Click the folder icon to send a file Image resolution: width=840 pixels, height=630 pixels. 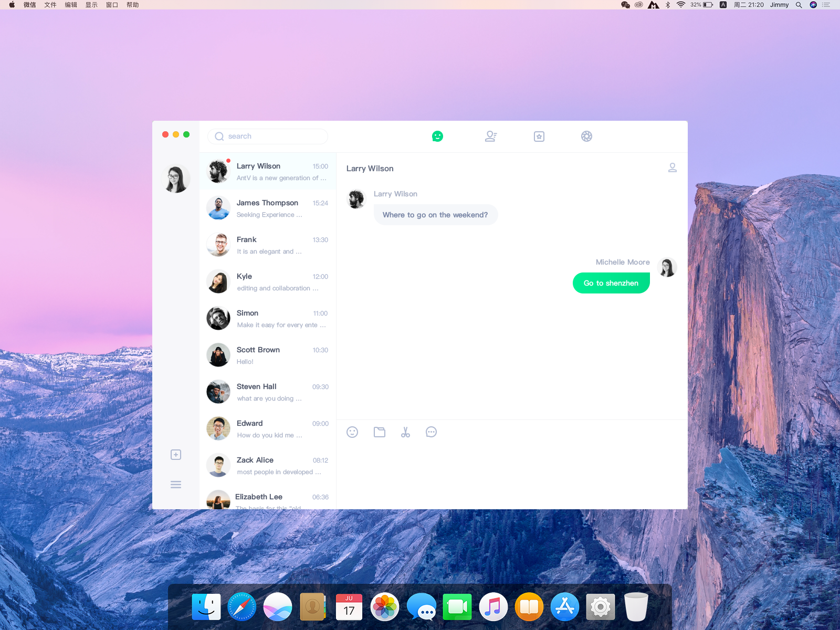point(380,432)
